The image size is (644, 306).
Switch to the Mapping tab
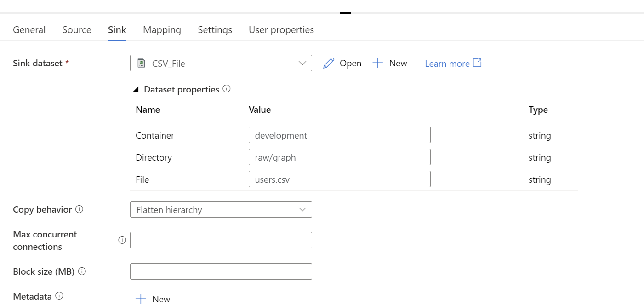[x=162, y=30]
